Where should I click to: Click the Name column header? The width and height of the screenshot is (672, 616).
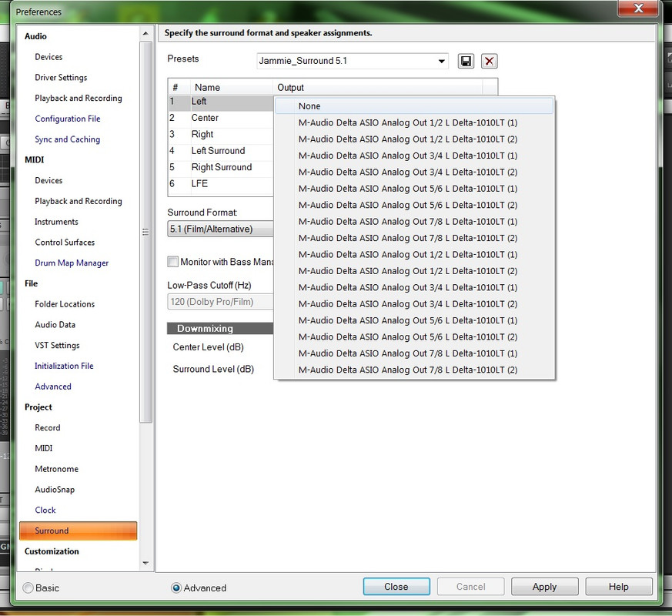click(x=231, y=88)
